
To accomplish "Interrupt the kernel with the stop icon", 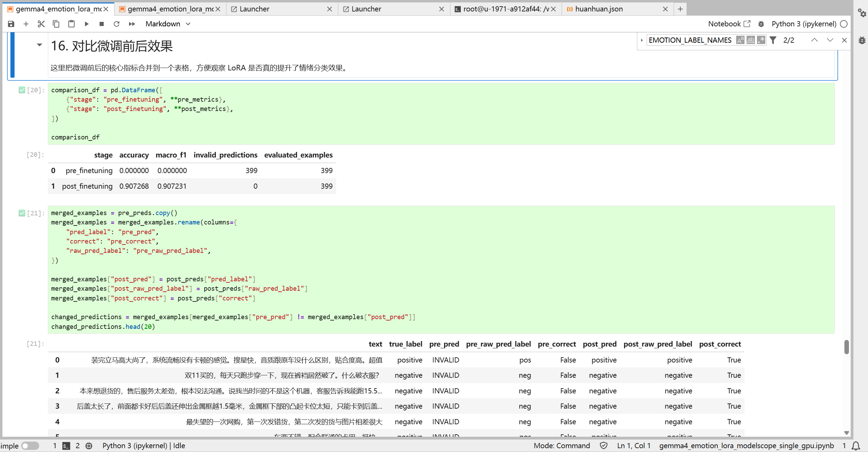I will click(102, 24).
